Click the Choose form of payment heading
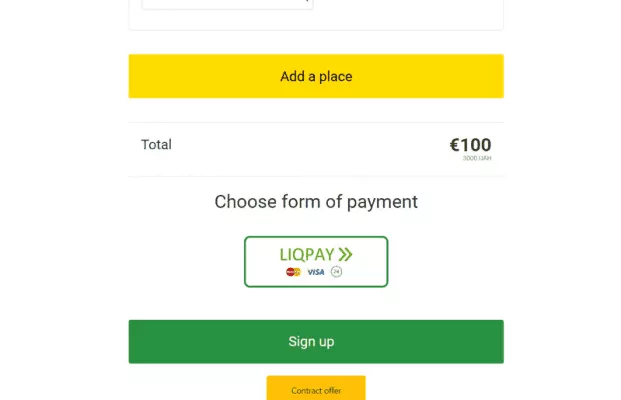The width and height of the screenshot is (621, 400). [316, 202]
